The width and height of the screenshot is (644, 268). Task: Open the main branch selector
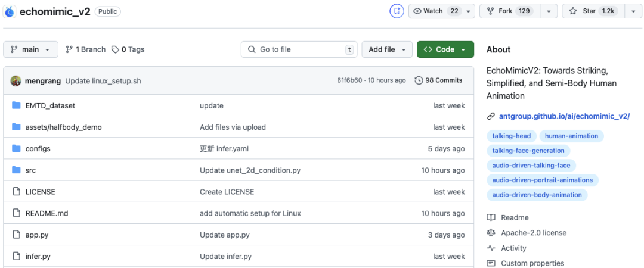coord(30,49)
